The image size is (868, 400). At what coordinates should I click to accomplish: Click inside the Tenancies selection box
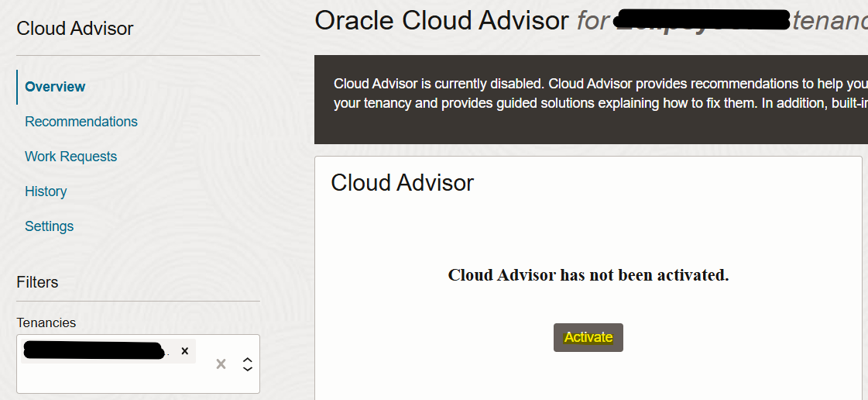coord(116,378)
